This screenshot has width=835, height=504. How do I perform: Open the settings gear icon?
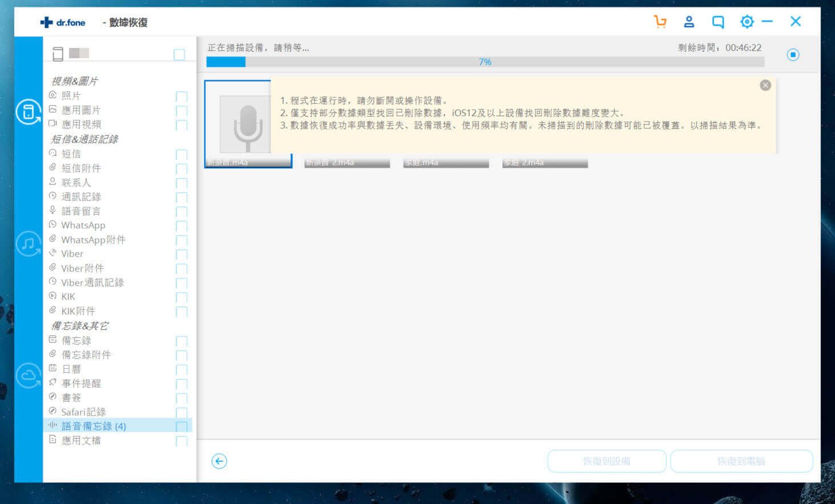[x=747, y=22]
